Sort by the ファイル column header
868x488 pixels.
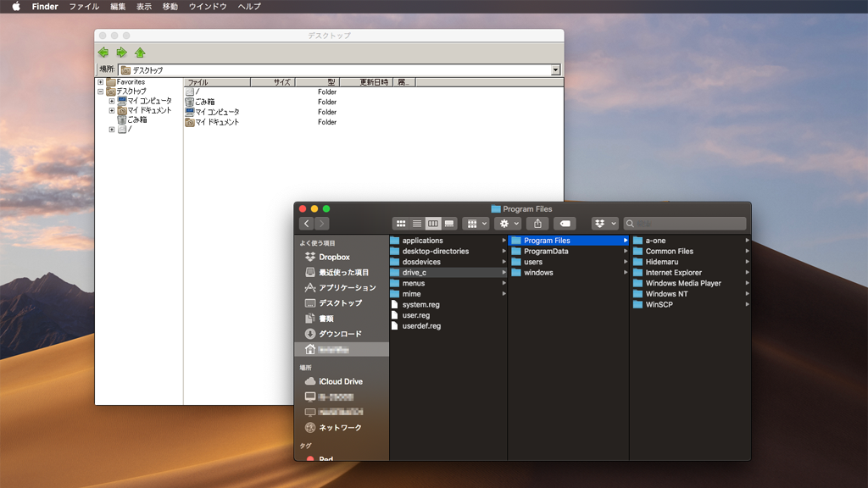tap(217, 82)
